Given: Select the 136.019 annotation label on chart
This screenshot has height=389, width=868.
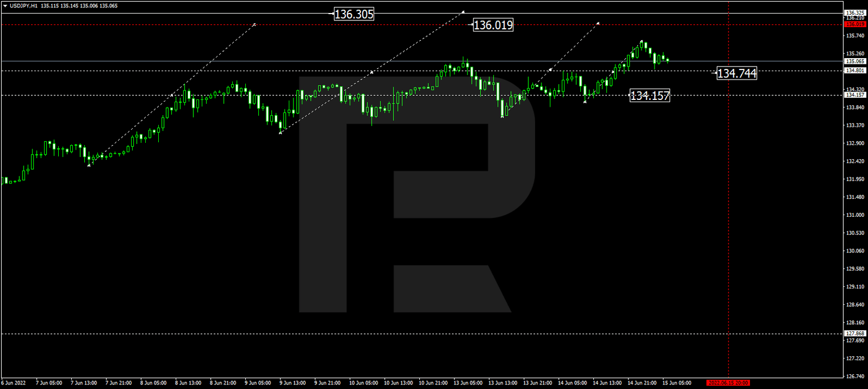Looking at the screenshot, I should pos(492,25).
